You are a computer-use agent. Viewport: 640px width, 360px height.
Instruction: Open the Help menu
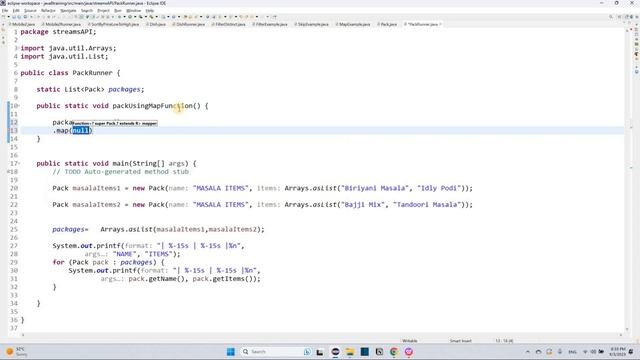click(x=150, y=11)
